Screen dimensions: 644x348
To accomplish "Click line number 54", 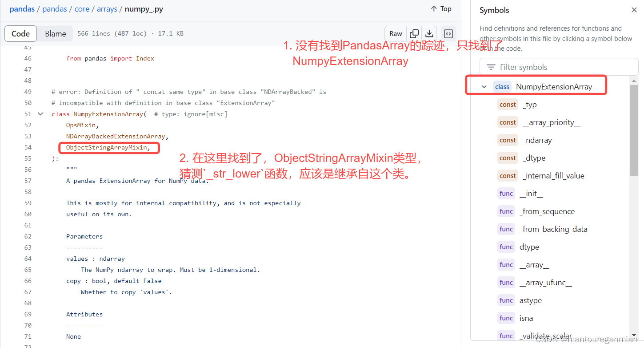I will pyautogui.click(x=28, y=147).
